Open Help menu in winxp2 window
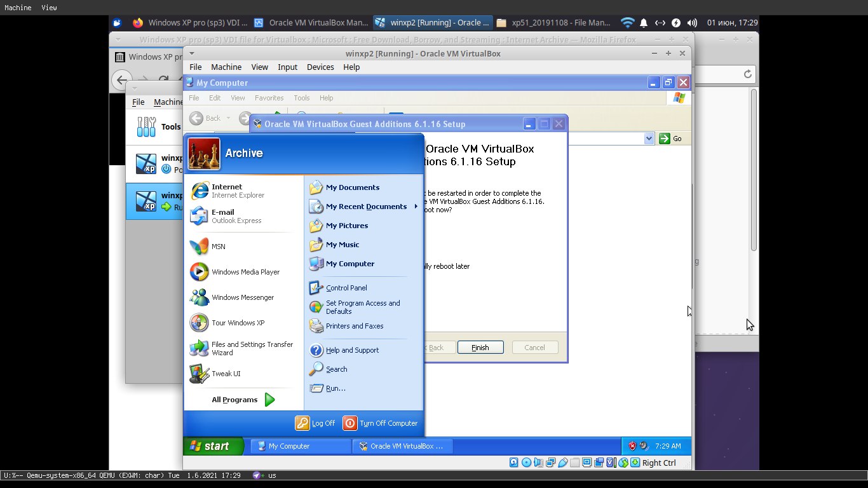 click(x=351, y=67)
